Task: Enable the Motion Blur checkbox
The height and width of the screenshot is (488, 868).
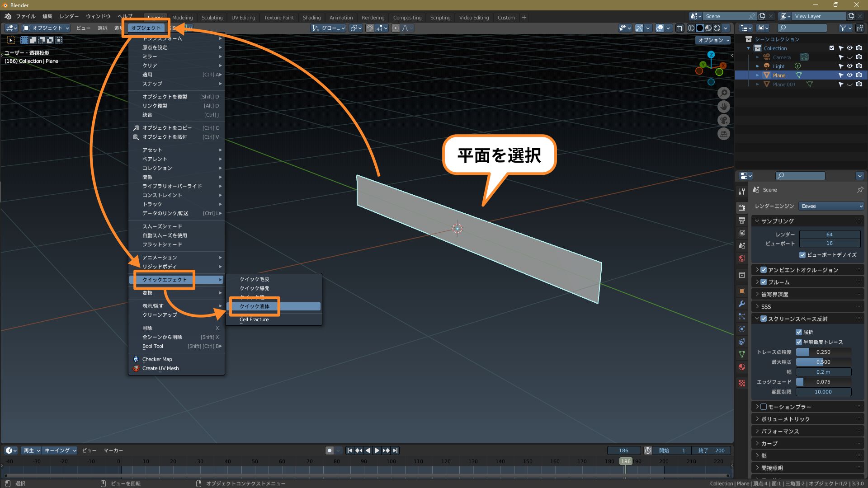Action: click(764, 407)
